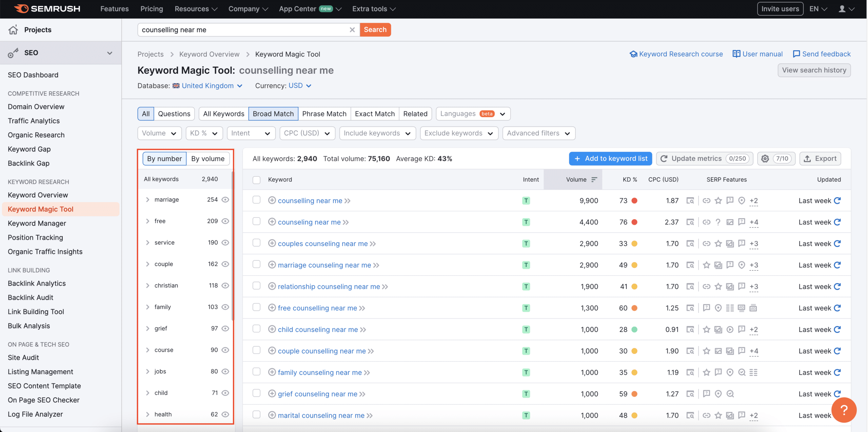The width and height of the screenshot is (868, 432).
Task: Open Resources menu in top navigation
Action: click(x=196, y=9)
